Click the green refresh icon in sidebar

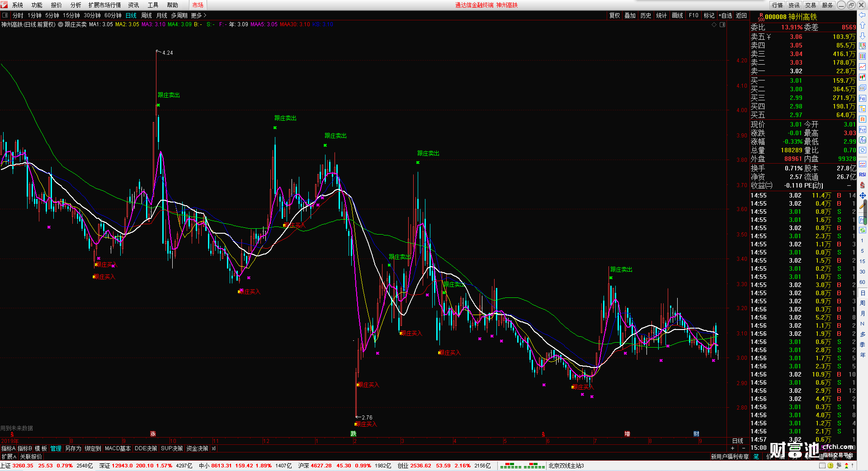[863, 230]
